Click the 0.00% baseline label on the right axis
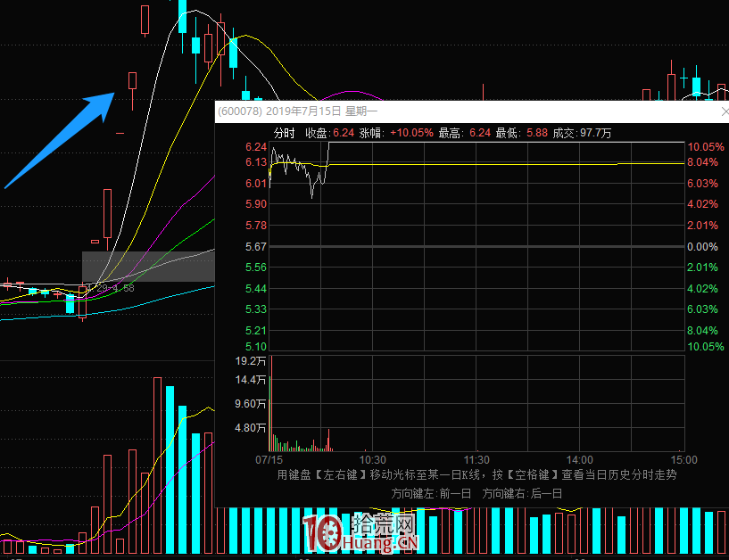The width and height of the screenshot is (729, 560). (702, 247)
